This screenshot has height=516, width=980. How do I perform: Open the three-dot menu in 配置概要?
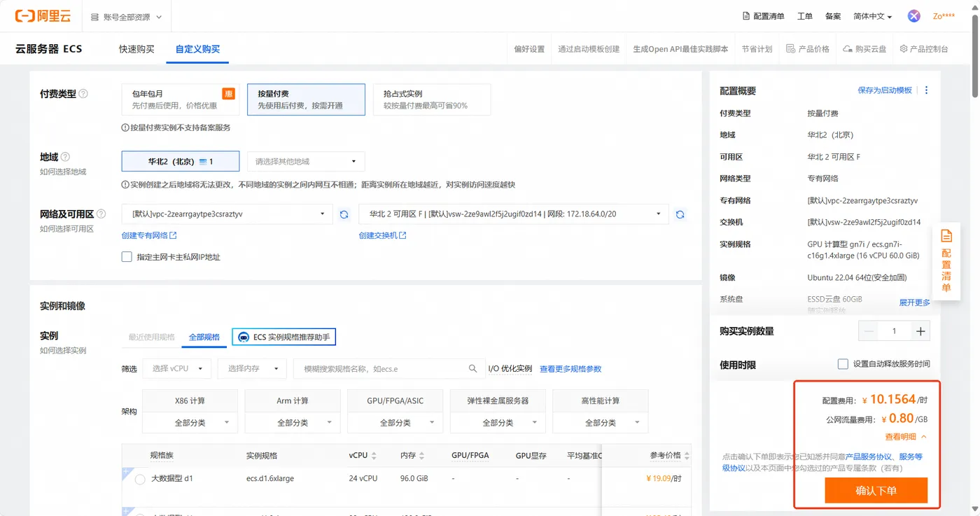point(927,90)
